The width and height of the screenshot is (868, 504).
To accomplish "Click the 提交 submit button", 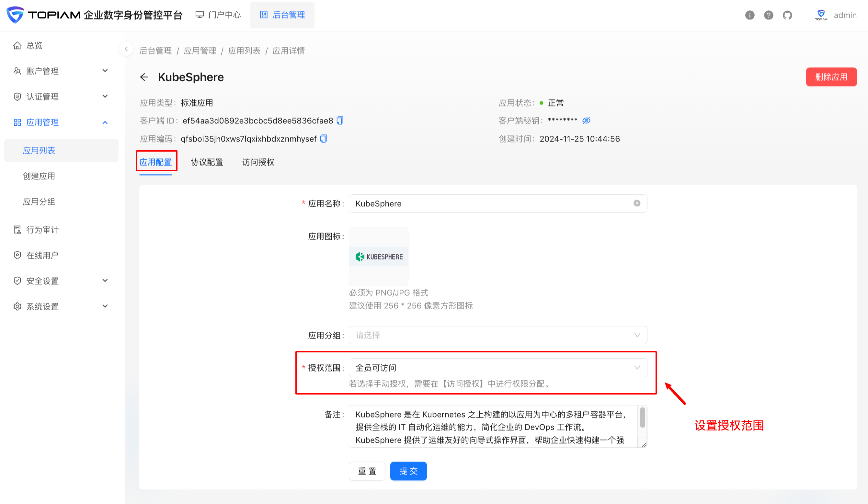I will (x=408, y=471).
